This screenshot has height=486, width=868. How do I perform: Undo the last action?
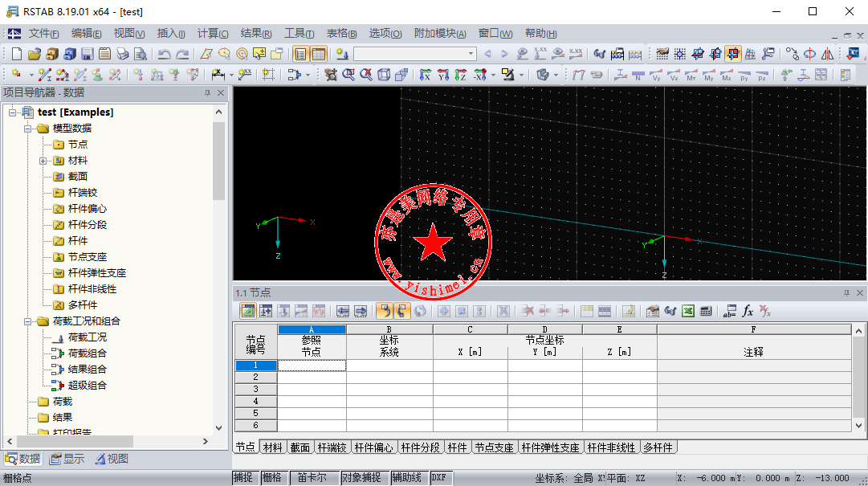(x=164, y=54)
